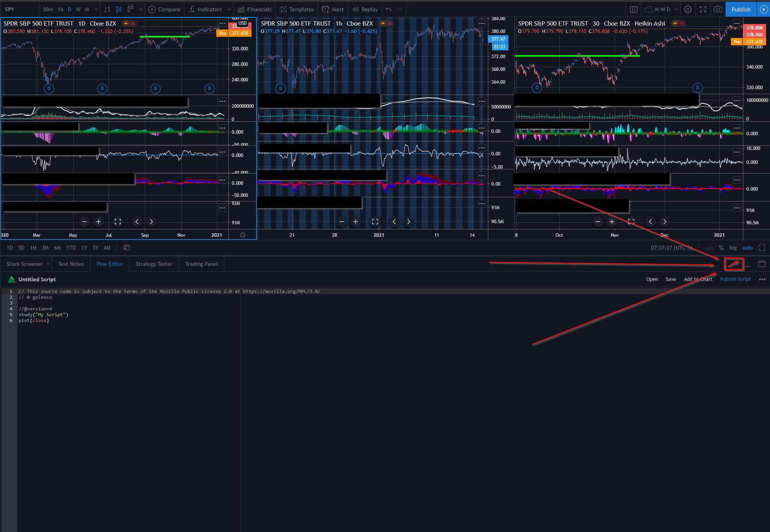Reset the 1h chart view
770x532 pixels.
pyautogui.click(x=375, y=222)
